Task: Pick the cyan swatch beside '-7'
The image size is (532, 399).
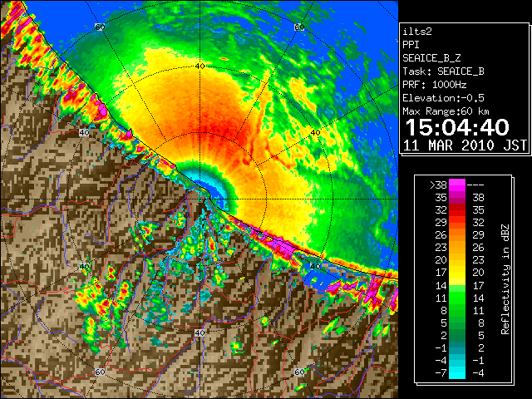Action: pos(457,373)
